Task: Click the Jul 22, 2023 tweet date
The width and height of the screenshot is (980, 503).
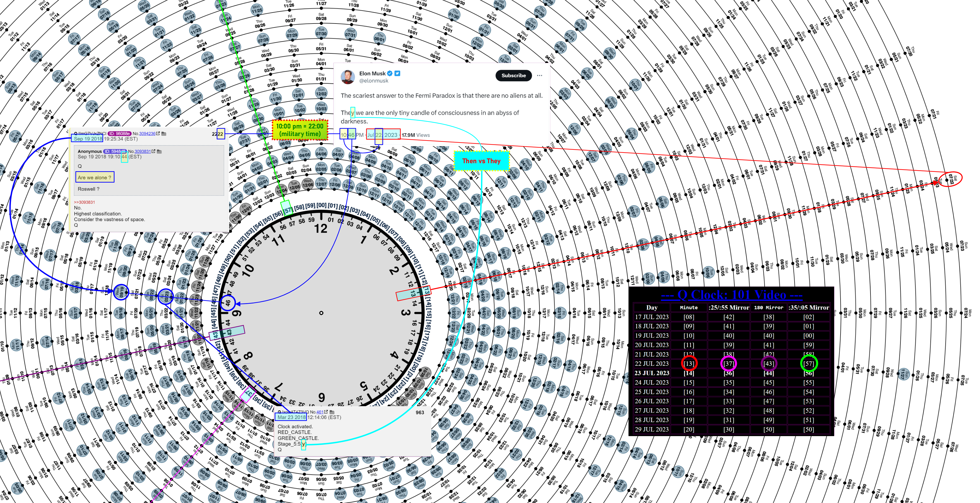Action: pos(382,135)
